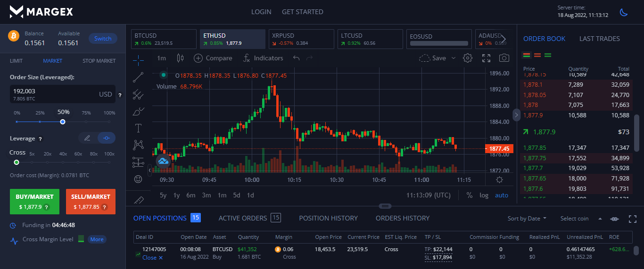This screenshot has height=269, width=644.
Task: Open the Sort by Date dropdown
Action: point(527,219)
